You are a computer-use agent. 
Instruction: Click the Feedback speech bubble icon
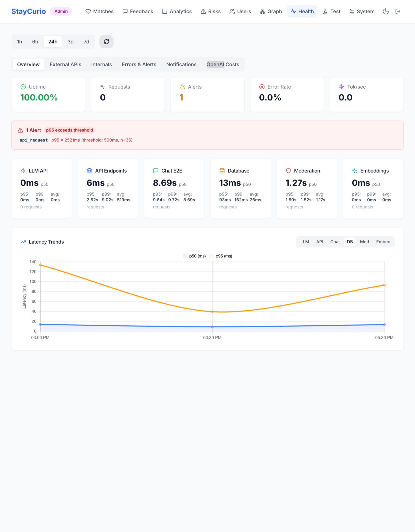(x=125, y=12)
